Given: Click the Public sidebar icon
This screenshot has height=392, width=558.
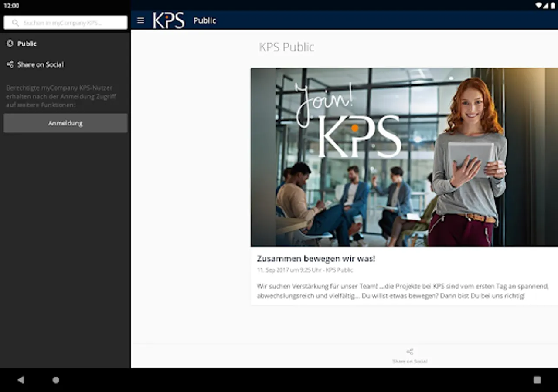Looking at the screenshot, I should click(10, 43).
